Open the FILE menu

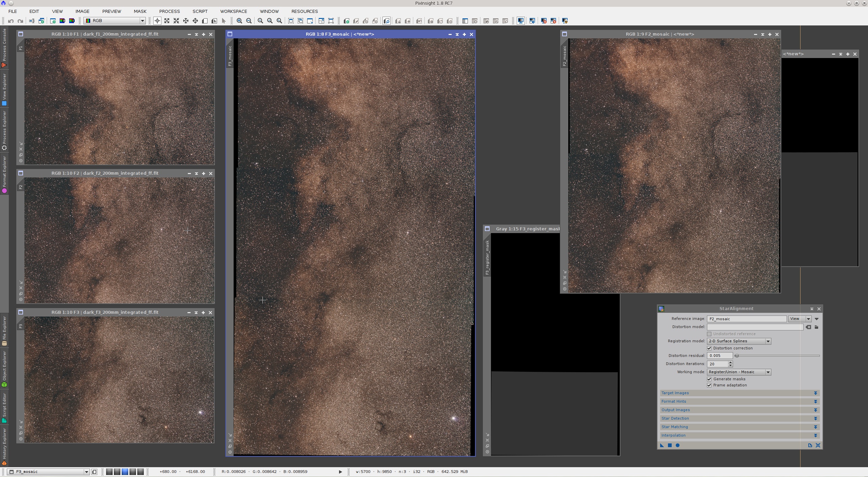click(x=13, y=11)
